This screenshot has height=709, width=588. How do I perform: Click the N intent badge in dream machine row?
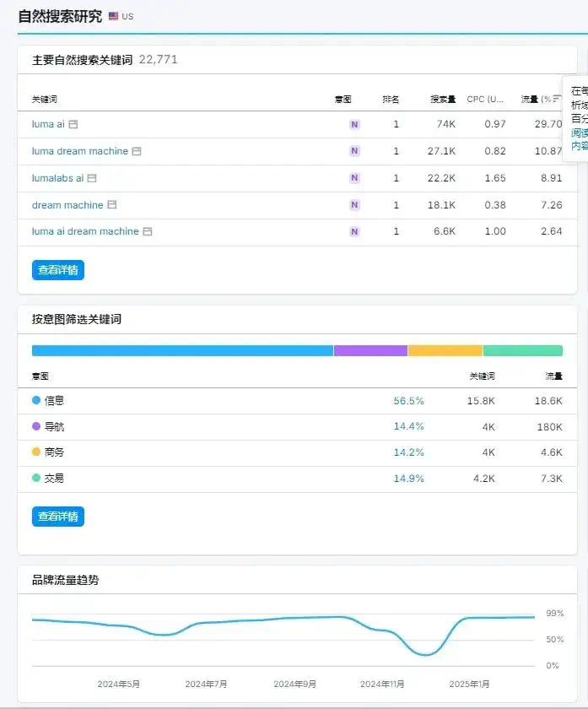point(354,205)
